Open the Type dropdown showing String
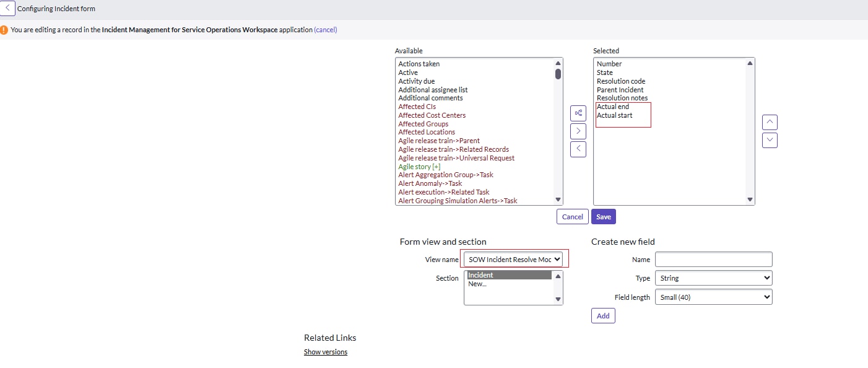Screen dimensions: 868x368 coord(713,278)
